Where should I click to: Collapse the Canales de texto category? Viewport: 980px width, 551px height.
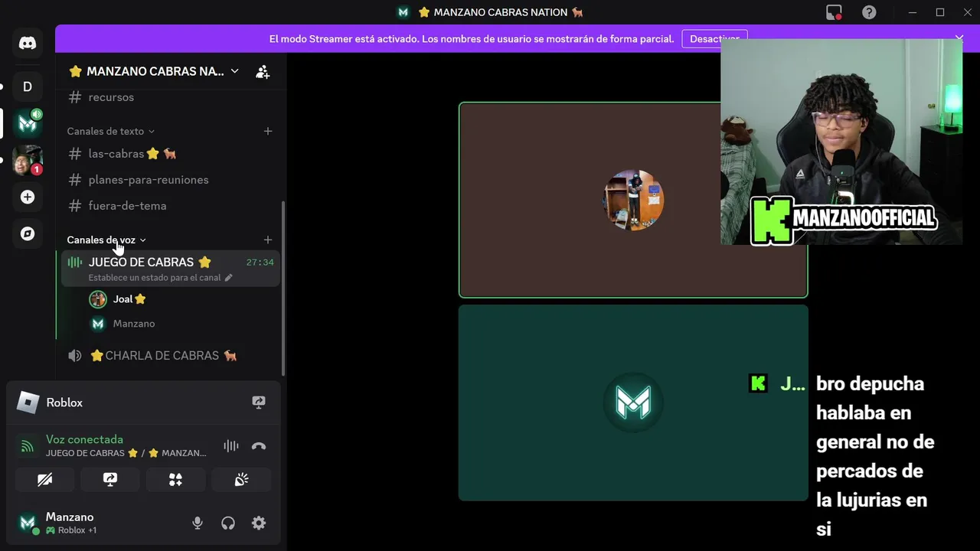click(x=110, y=131)
